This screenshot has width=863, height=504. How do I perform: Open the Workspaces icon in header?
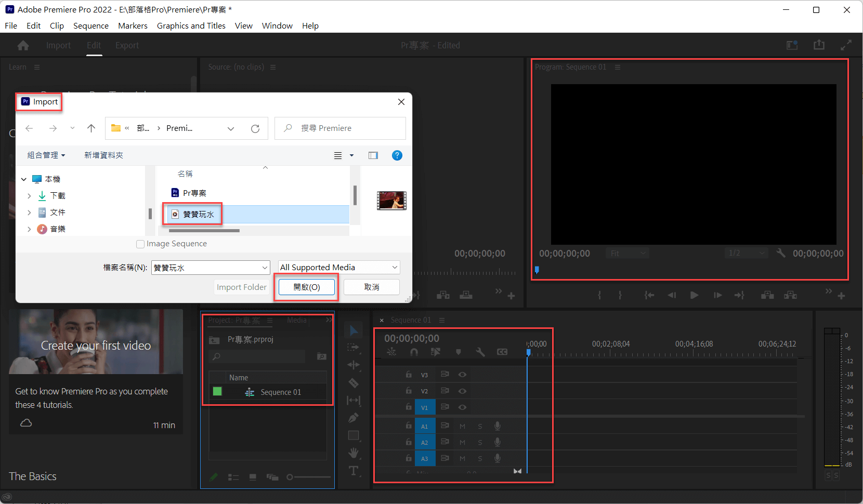[792, 45]
